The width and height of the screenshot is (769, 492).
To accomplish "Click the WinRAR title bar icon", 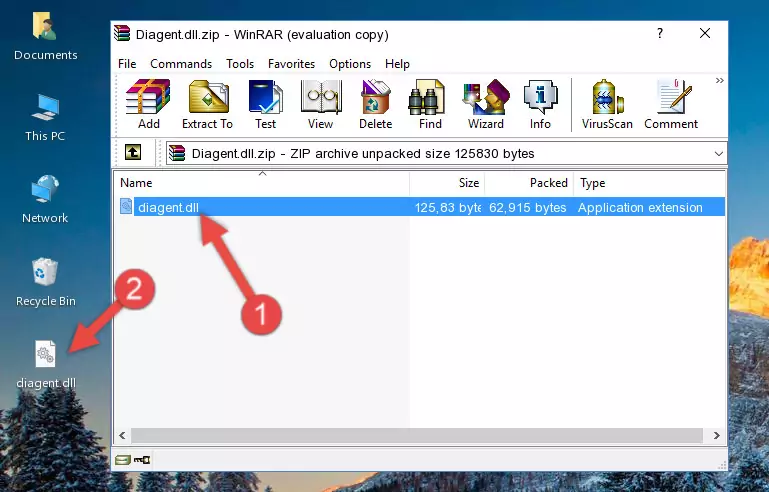I will click(122, 33).
